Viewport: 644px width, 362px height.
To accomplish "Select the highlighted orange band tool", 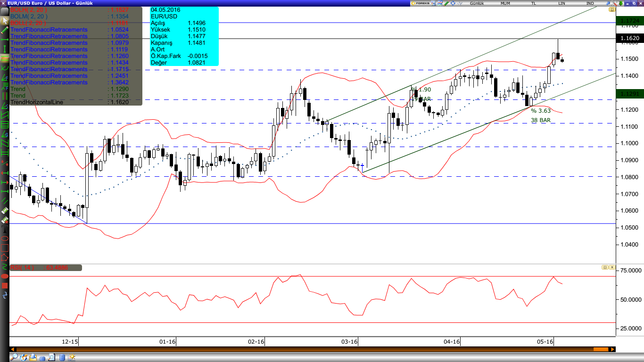I will [5, 58].
